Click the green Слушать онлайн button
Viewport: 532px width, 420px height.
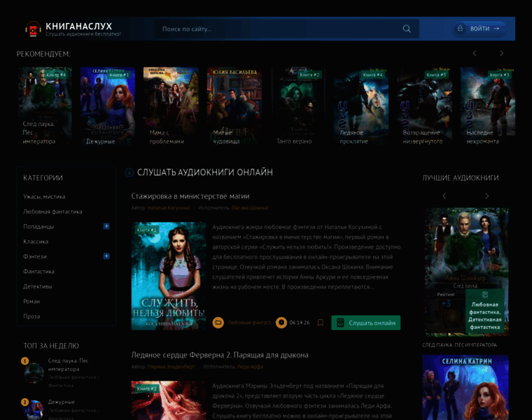(365, 323)
